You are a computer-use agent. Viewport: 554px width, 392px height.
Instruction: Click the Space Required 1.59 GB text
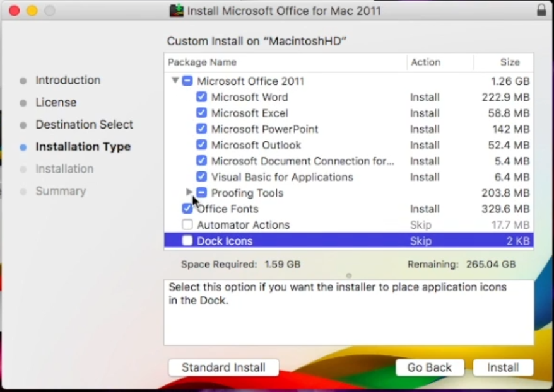[240, 264]
